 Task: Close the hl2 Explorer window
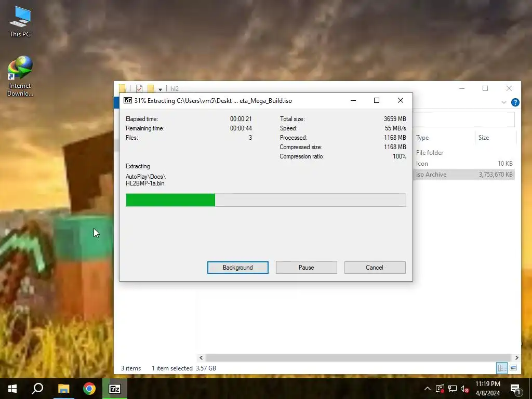coord(509,88)
